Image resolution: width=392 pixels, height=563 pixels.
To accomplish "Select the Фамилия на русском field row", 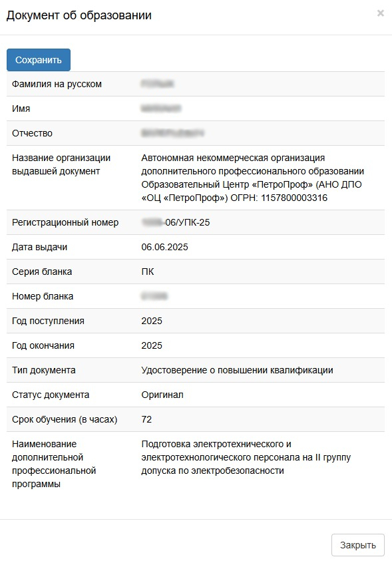I will coord(196,84).
